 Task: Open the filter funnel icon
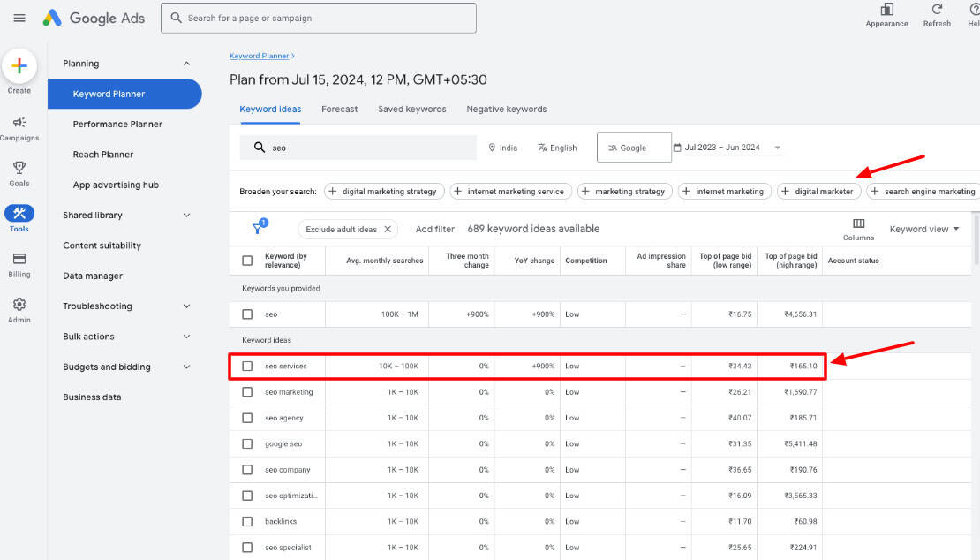[258, 228]
